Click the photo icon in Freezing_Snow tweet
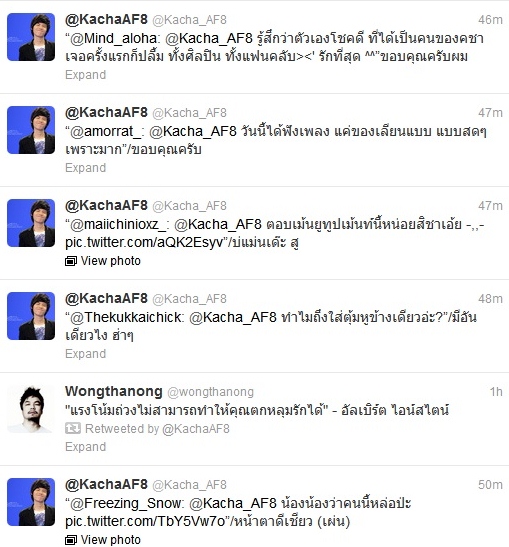The width and height of the screenshot is (509, 547). pyautogui.click(x=71, y=540)
